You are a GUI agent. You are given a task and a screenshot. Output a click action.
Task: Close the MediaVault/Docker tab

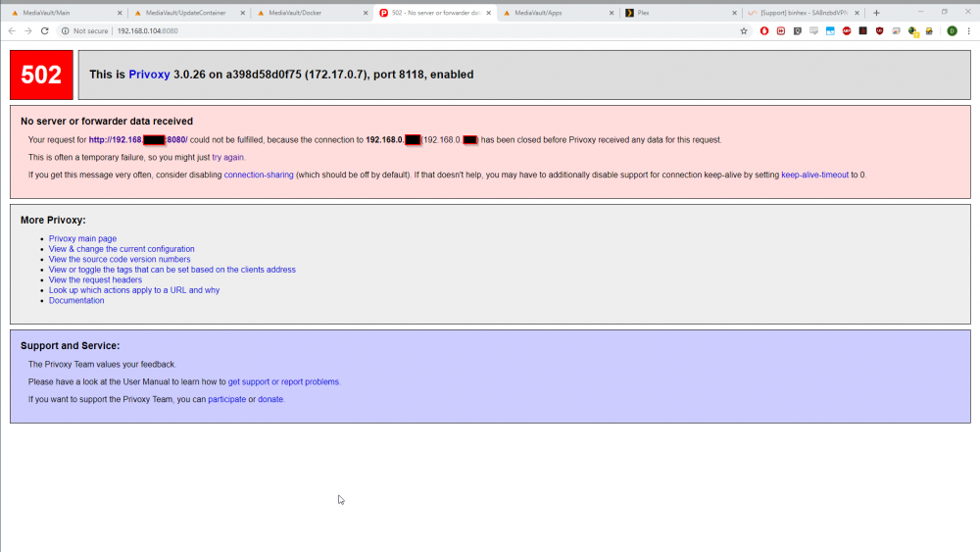tap(366, 13)
